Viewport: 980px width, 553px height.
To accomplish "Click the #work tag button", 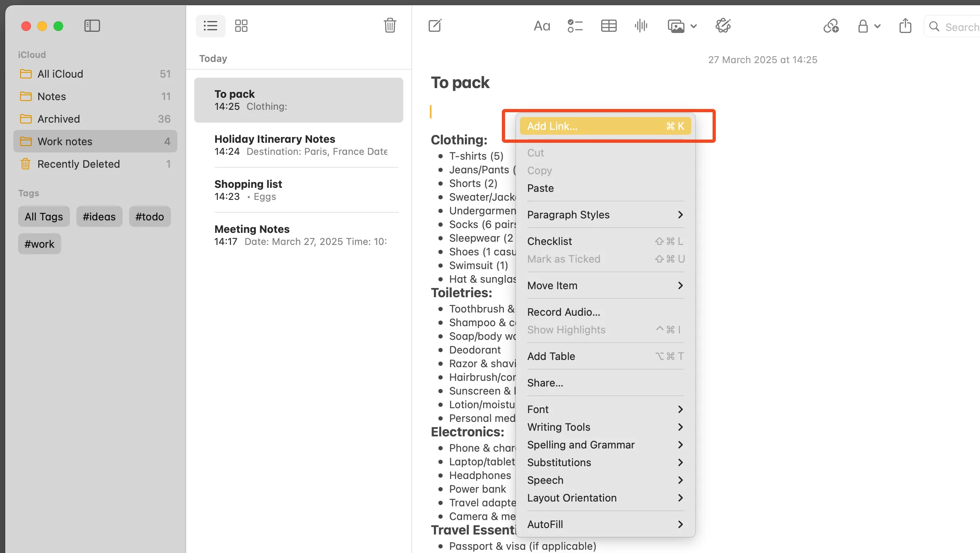I will [39, 243].
